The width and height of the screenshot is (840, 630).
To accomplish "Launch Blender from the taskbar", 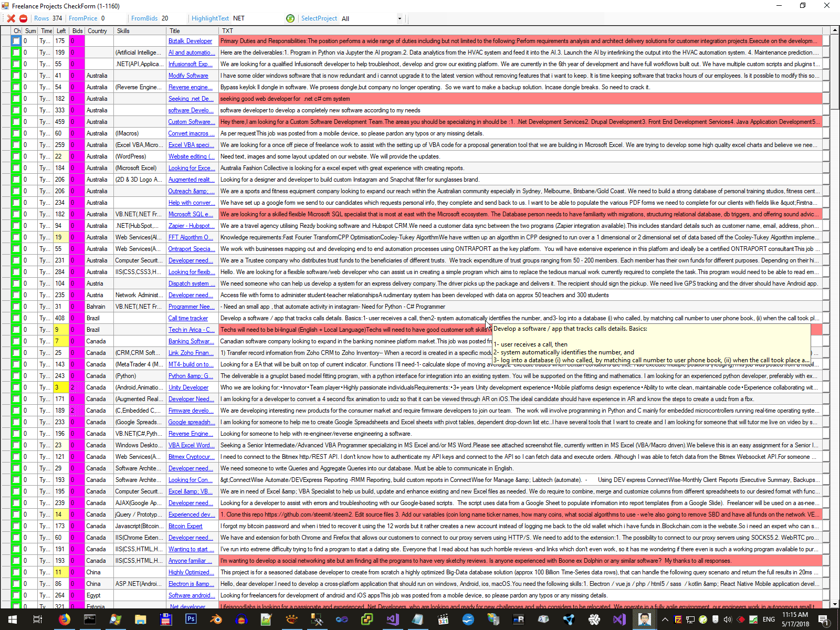I will coord(216,619).
